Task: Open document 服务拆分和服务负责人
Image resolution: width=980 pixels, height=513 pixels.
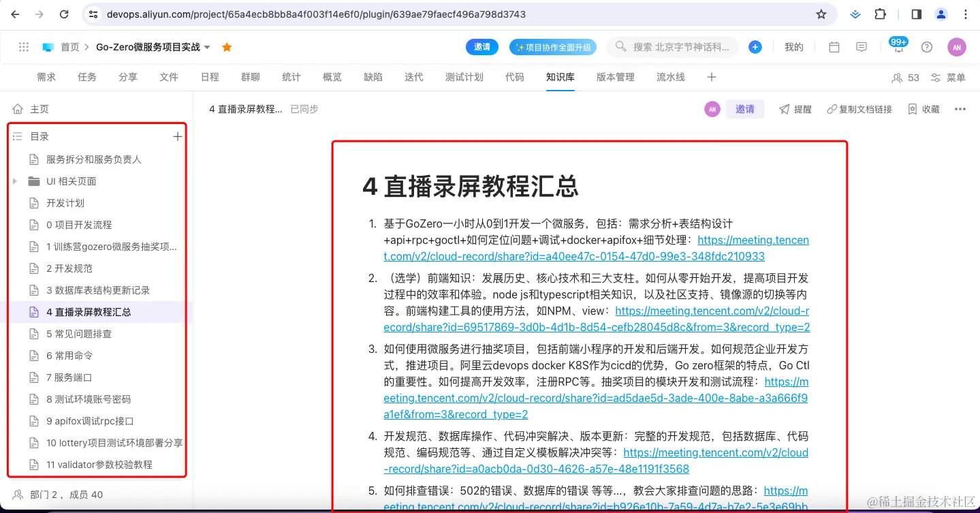Action: (94, 159)
